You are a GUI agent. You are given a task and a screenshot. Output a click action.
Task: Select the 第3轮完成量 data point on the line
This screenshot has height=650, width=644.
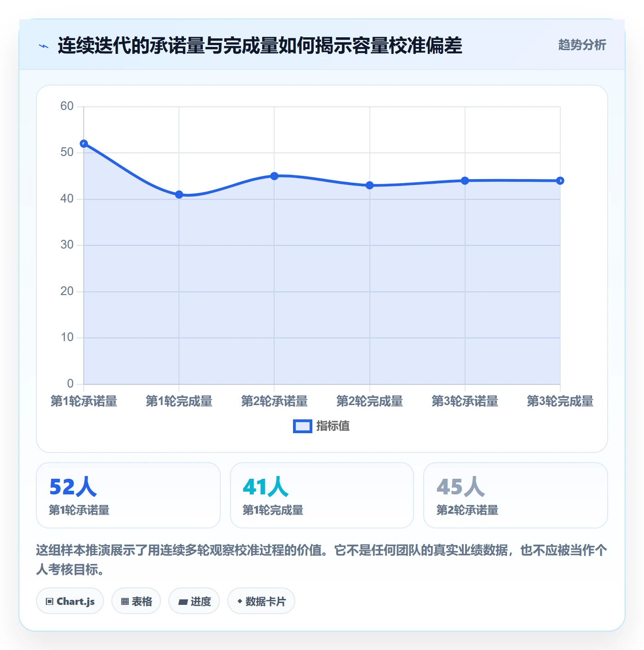tap(560, 181)
